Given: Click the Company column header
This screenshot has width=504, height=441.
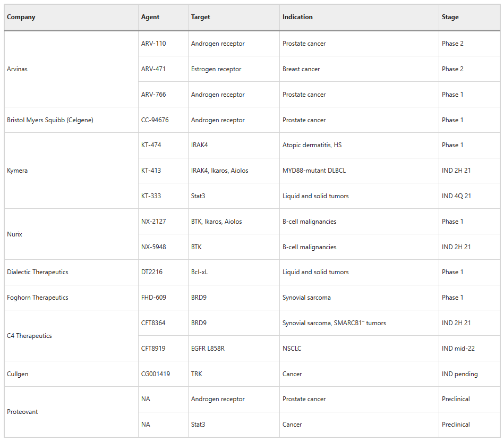Looking at the screenshot, I should click(21, 17).
